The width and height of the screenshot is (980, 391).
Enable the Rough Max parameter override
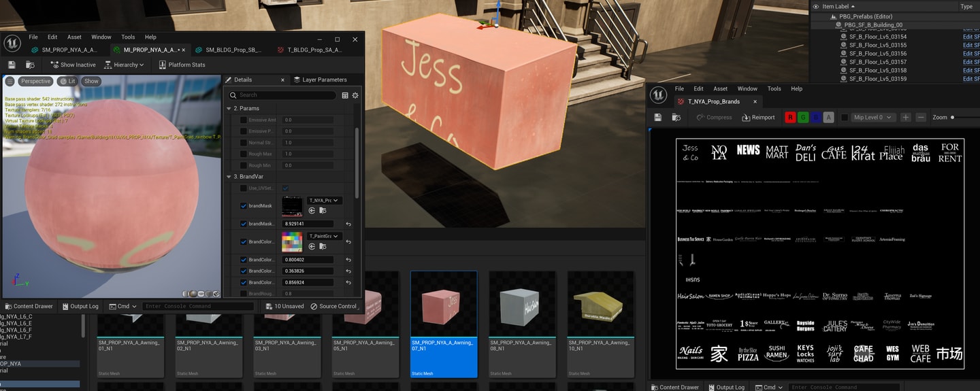point(244,154)
